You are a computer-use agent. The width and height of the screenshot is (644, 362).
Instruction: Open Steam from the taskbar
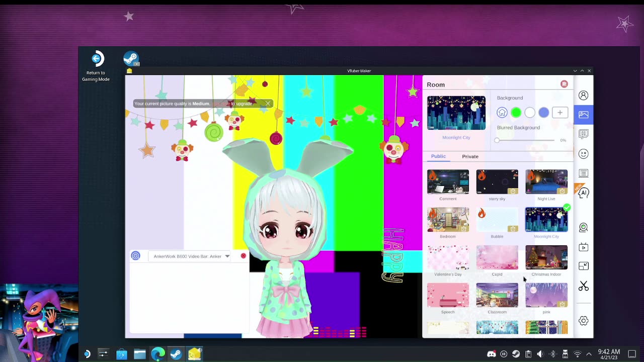176,354
